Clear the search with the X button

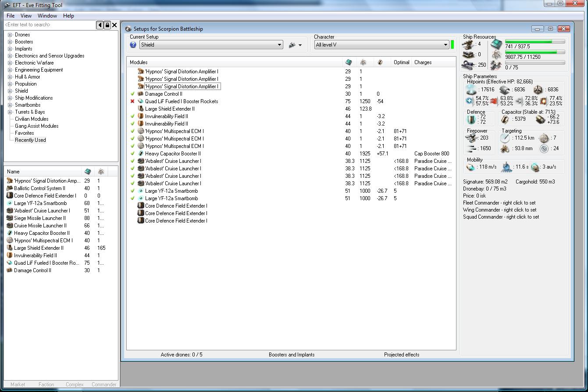114,25
